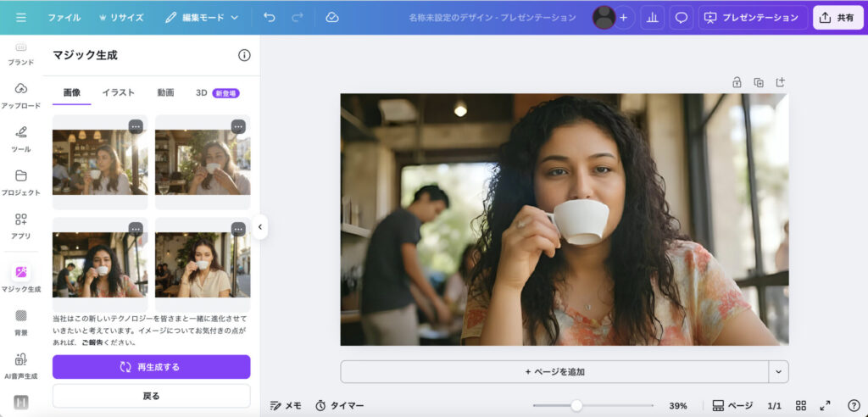Open the hamburger main menu
The height and width of the screenshot is (417, 868).
(21, 17)
